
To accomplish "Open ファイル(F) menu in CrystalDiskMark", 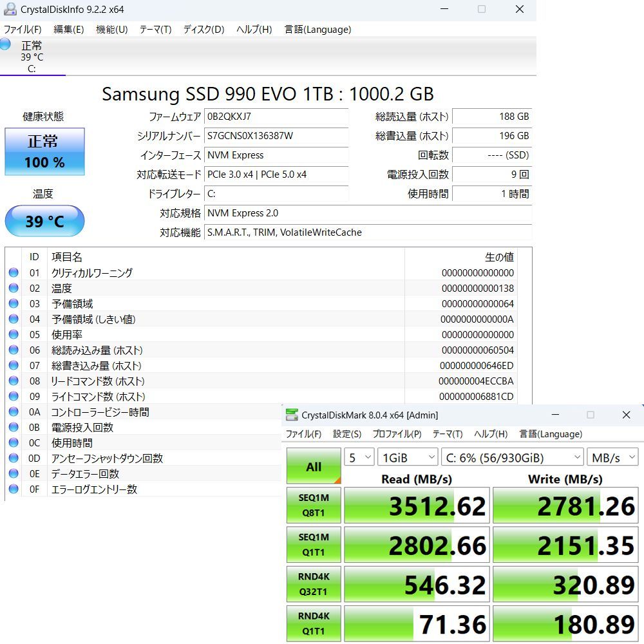I will point(303,434).
